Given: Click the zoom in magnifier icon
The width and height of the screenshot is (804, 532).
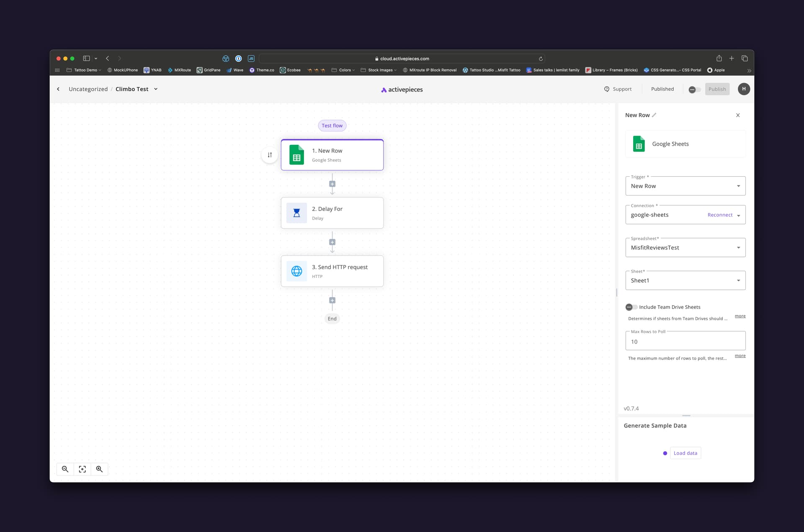Looking at the screenshot, I should click(x=99, y=469).
